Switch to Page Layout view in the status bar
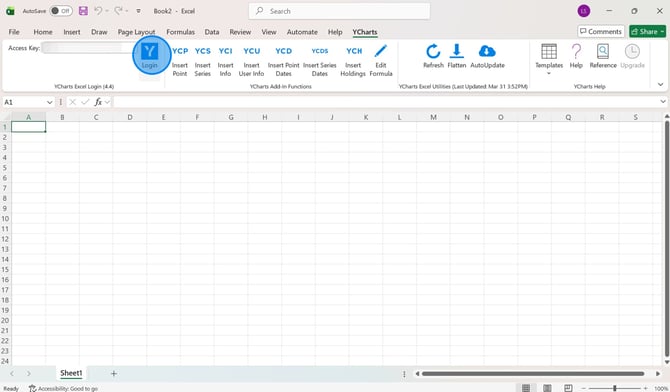The image size is (670, 392). coord(547,388)
